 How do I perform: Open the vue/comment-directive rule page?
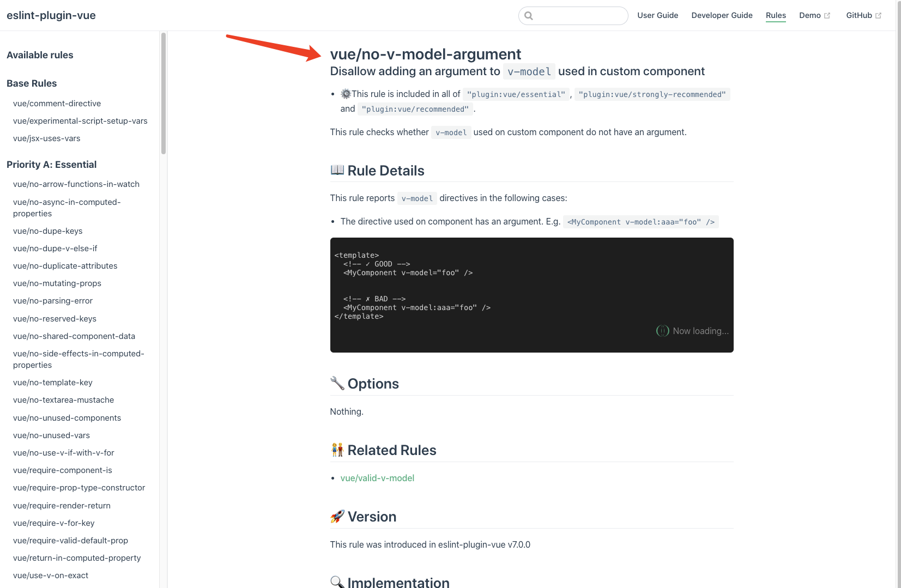[x=57, y=103]
